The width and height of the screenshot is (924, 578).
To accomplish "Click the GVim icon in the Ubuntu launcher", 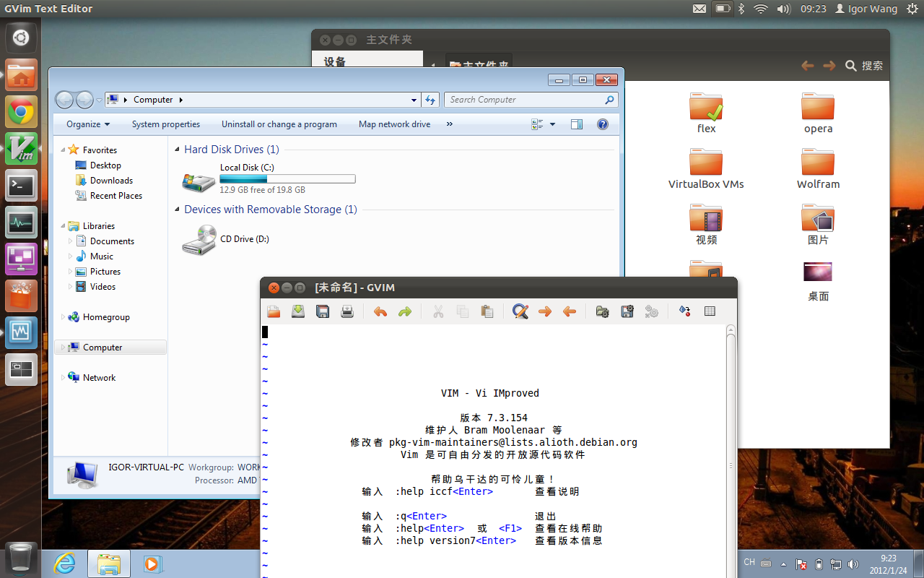I will (x=21, y=149).
